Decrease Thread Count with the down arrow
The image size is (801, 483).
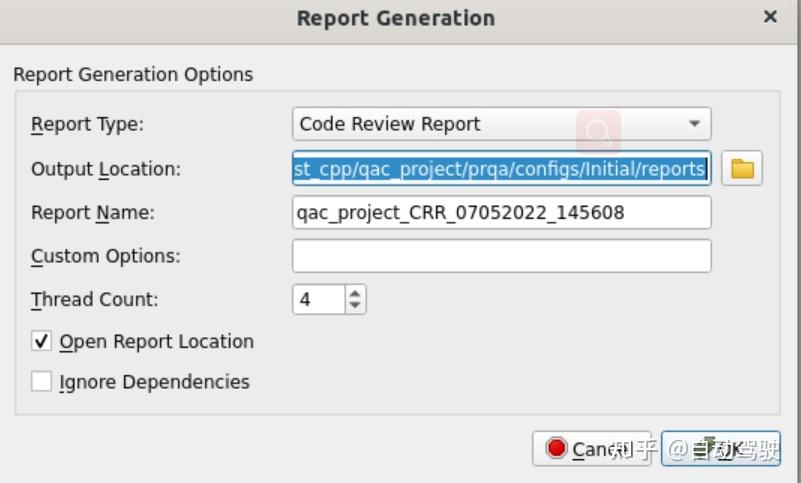356,306
